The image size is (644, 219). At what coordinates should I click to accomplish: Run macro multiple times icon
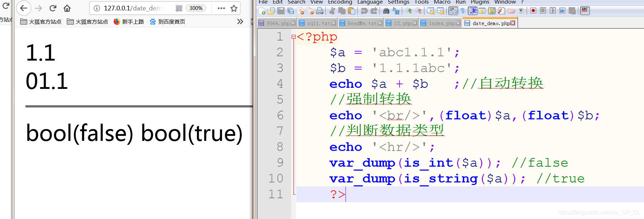click(x=563, y=11)
